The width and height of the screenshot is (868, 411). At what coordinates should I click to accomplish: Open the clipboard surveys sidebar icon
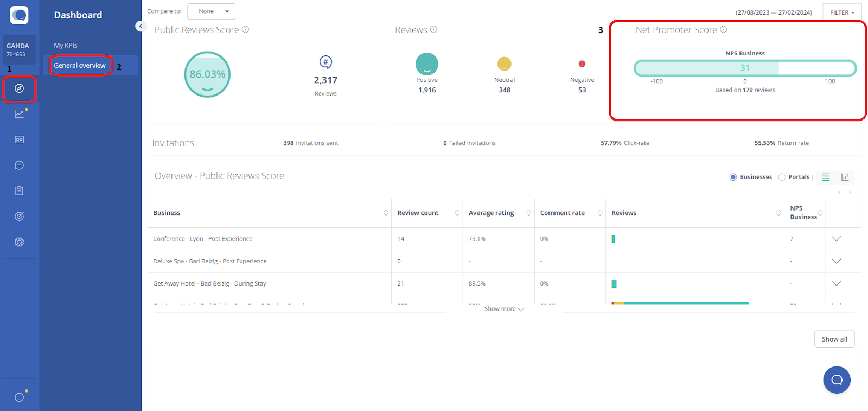[20, 191]
